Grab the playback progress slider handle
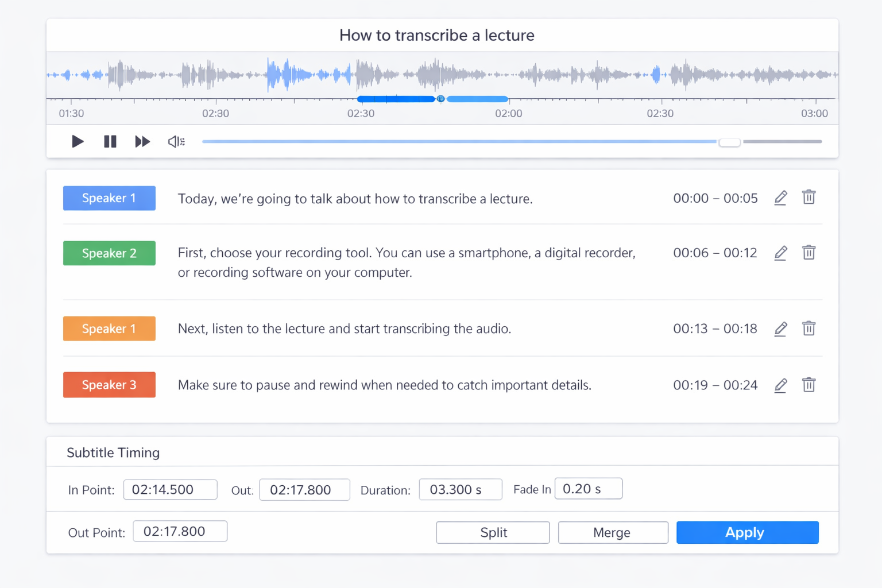This screenshot has width=882, height=588. click(729, 141)
